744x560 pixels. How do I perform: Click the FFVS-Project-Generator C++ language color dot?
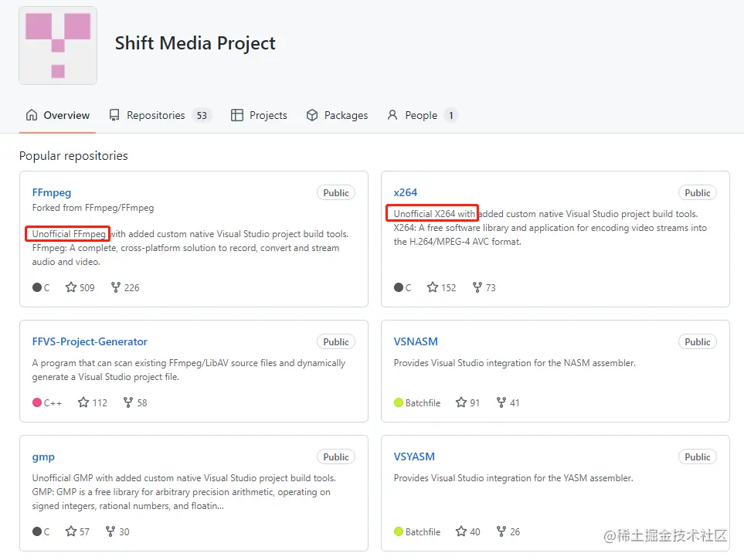37,402
